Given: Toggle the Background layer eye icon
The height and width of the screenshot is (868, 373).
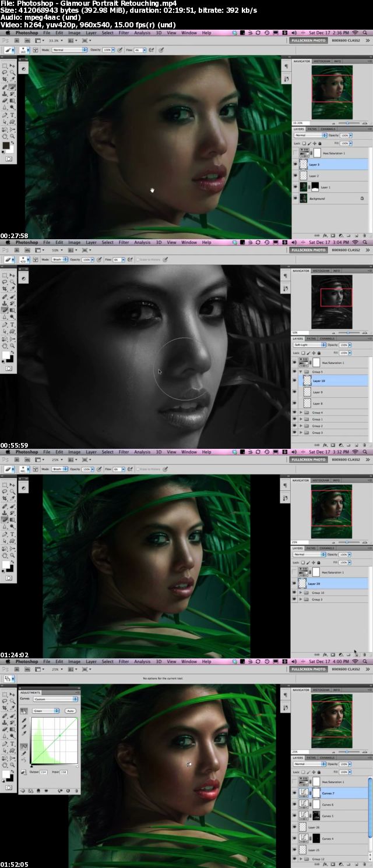Looking at the screenshot, I should [295, 199].
